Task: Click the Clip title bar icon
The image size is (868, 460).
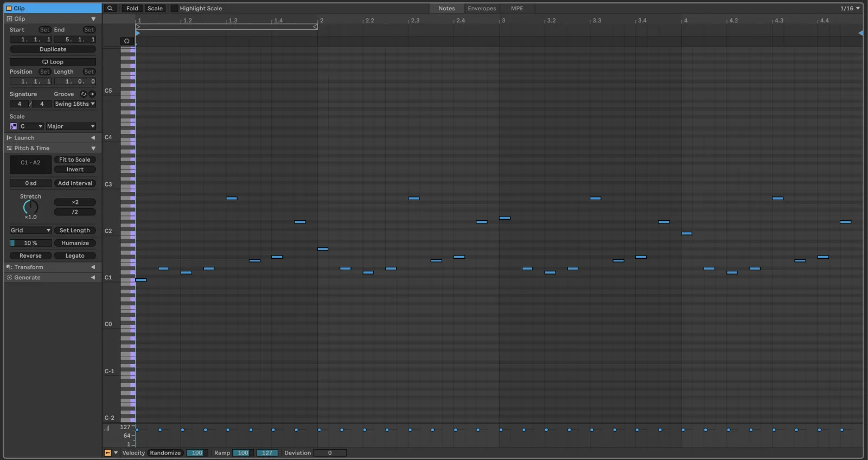Action: click(9, 8)
